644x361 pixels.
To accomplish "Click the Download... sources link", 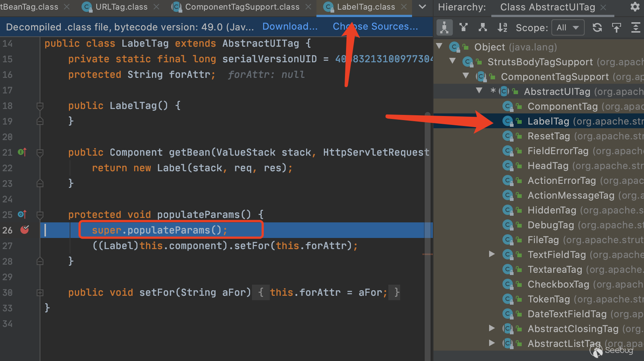I will pos(290,27).
